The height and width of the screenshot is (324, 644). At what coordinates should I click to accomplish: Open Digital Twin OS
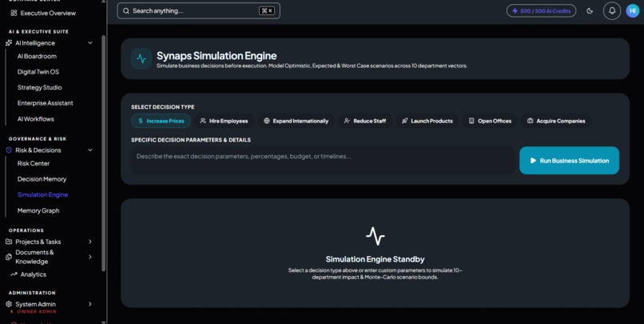pos(38,72)
